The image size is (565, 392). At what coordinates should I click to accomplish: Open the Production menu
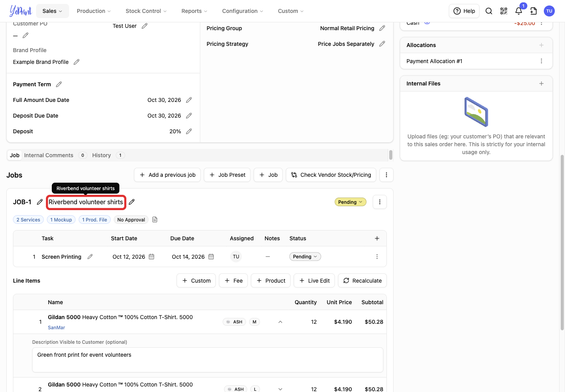94,11
